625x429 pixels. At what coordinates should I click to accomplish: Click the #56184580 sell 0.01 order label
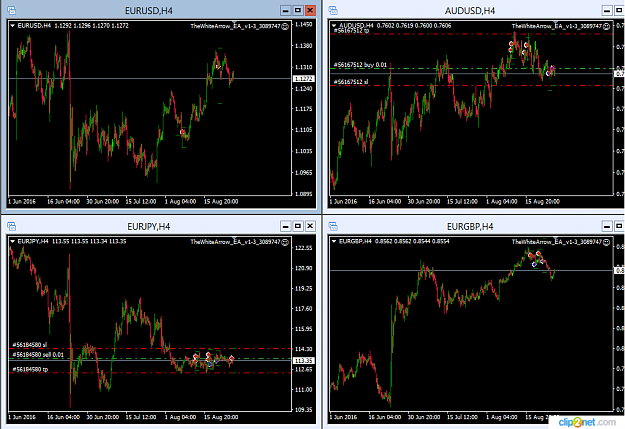pyautogui.click(x=38, y=354)
